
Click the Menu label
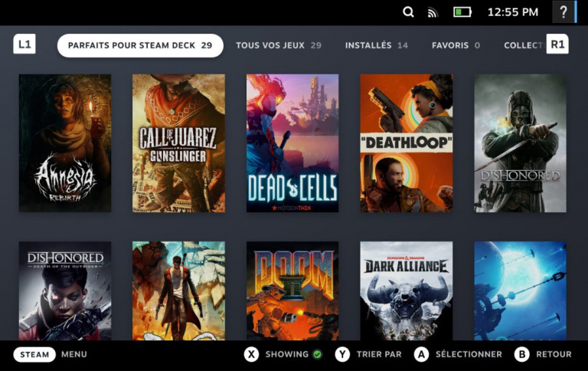73,354
